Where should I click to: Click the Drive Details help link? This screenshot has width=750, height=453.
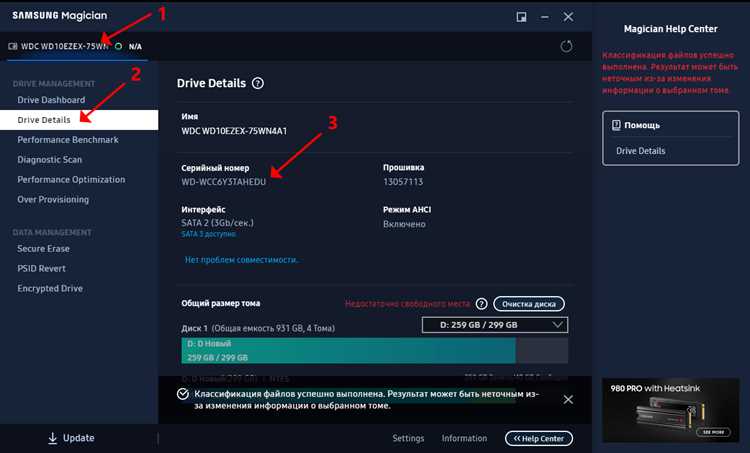pyautogui.click(x=640, y=151)
